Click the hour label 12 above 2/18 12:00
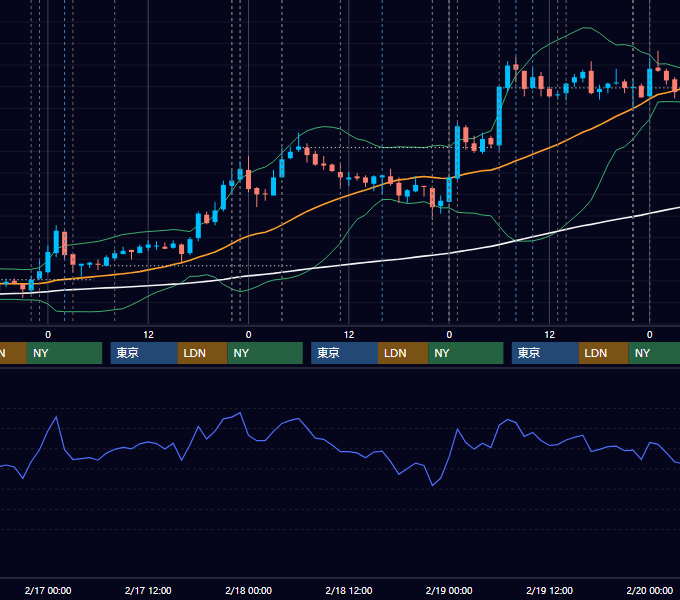680x600 pixels. coord(349,335)
